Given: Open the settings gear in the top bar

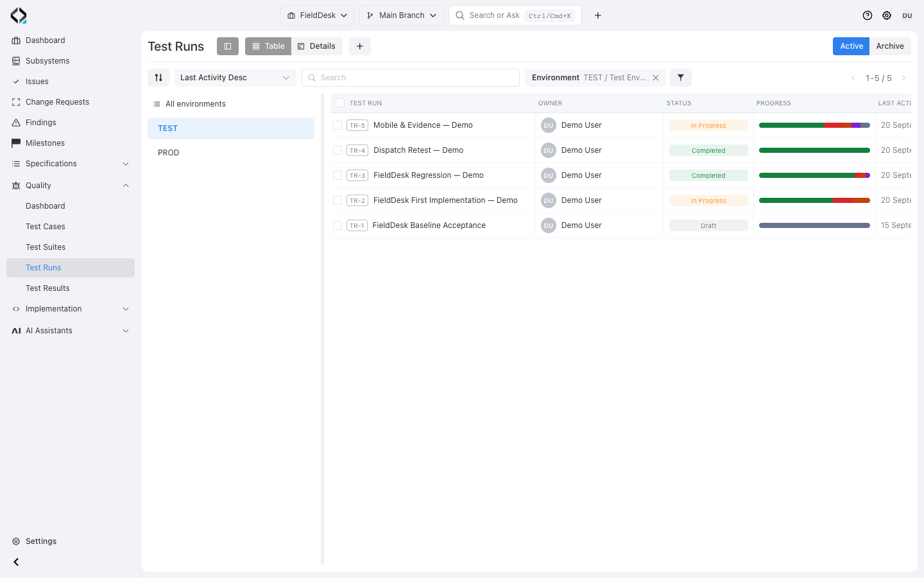Looking at the screenshot, I should (887, 15).
